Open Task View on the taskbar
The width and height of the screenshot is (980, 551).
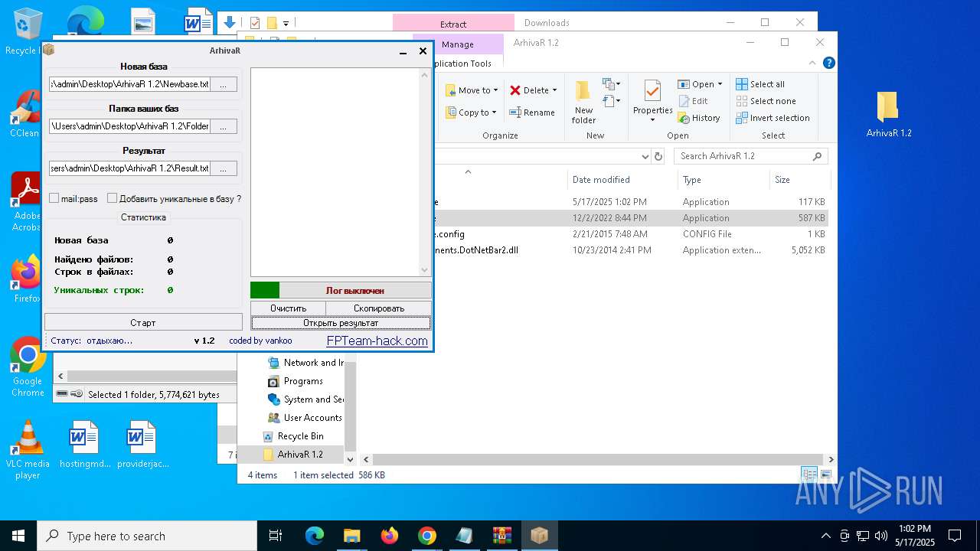click(276, 536)
